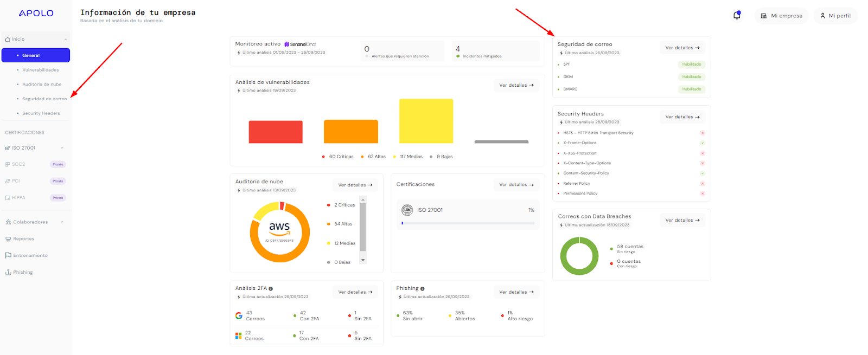This screenshot has height=355, width=868.
Task: Click the yellow Medias bar in chart
Action: pos(426,121)
